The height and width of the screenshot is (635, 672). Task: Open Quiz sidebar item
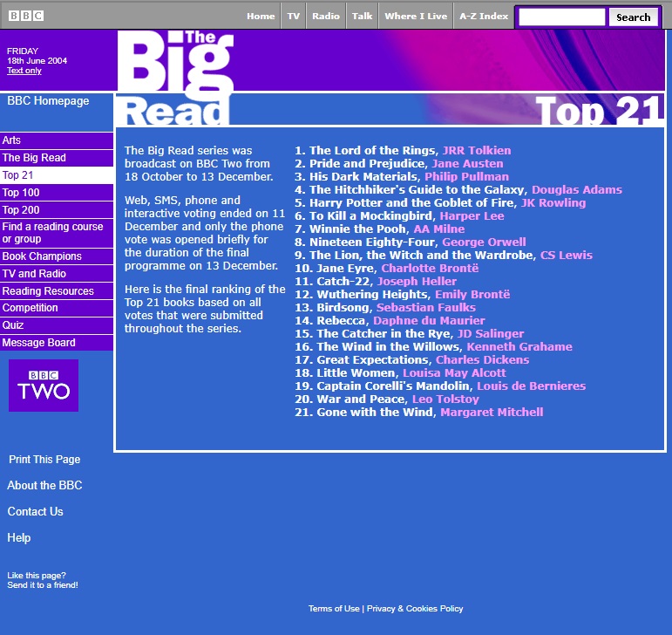click(57, 325)
